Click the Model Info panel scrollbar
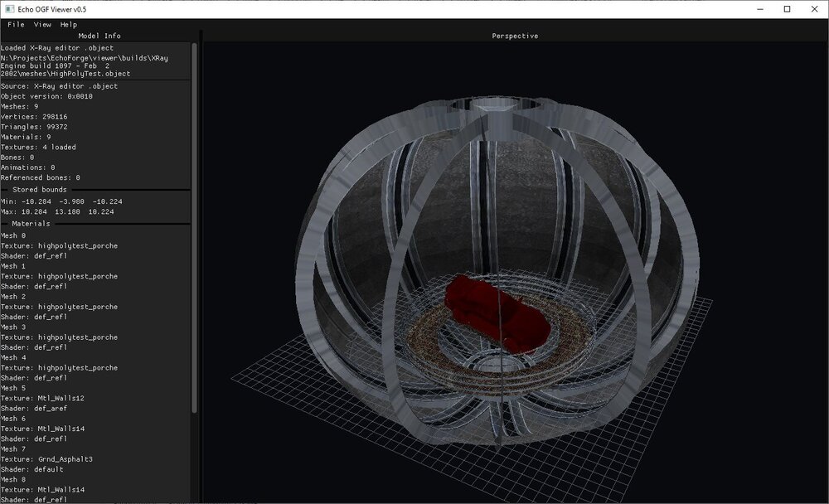Image resolution: width=829 pixels, height=504 pixels. coord(194,227)
